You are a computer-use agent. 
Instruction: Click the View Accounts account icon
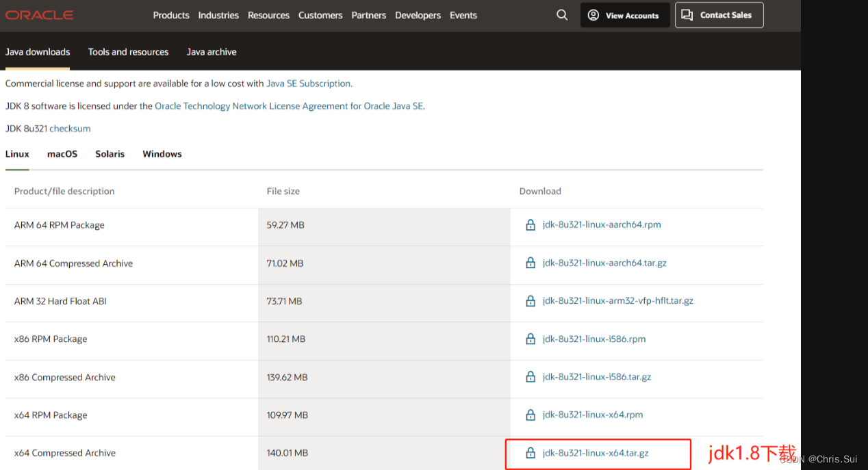click(593, 14)
